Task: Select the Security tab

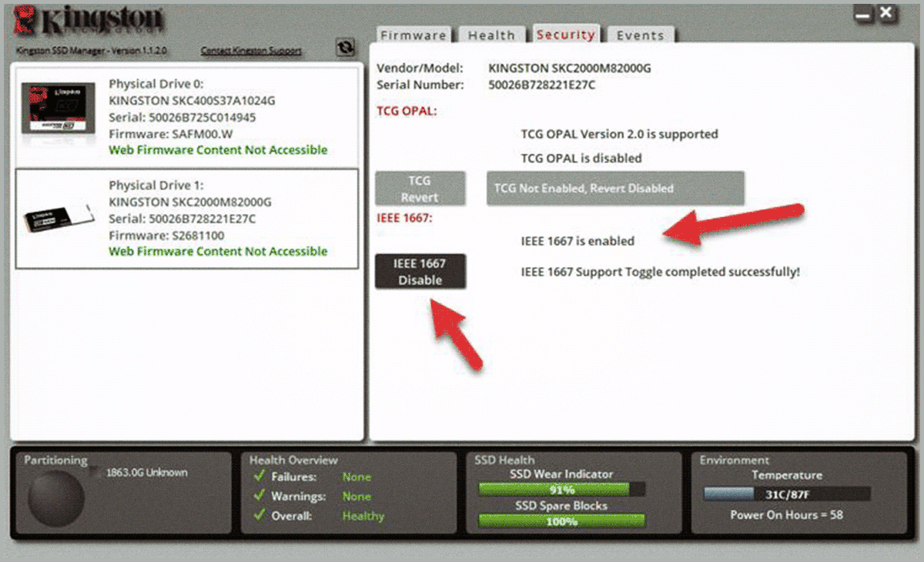Action: tap(566, 35)
